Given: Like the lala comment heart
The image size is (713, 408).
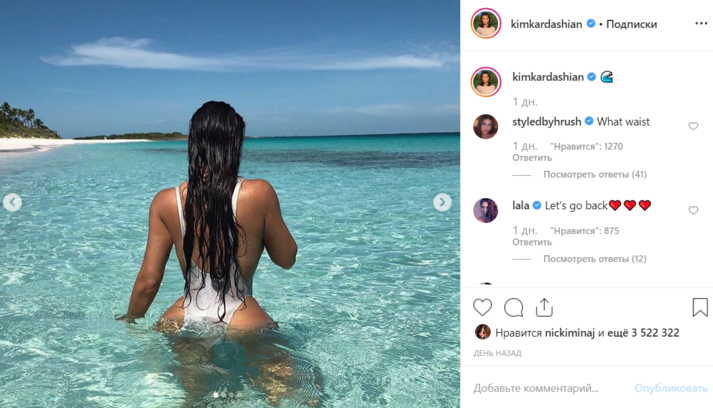Looking at the screenshot, I should (693, 210).
